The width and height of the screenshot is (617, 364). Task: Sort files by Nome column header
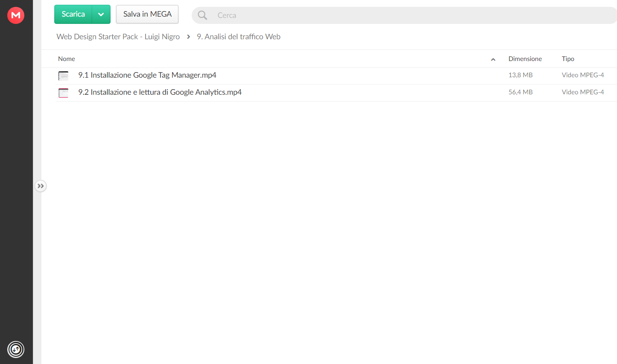pyautogui.click(x=67, y=59)
